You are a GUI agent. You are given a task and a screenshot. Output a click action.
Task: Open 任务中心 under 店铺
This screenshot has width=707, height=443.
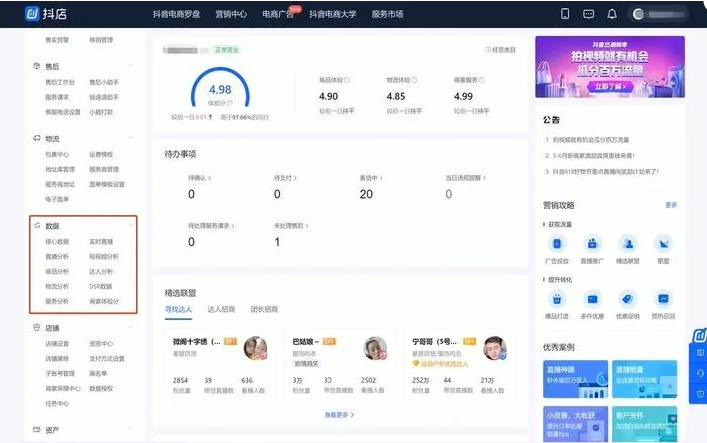coord(57,403)
